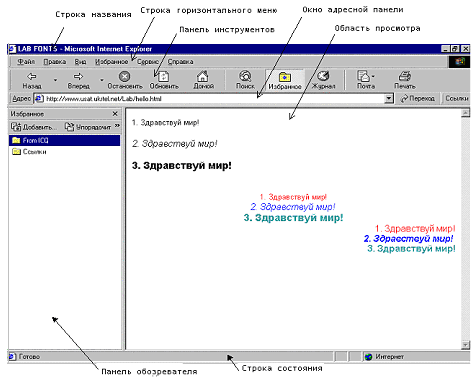Click black bold text '3. Здравствуй мир!'
The width and height of the screenshot is (472, 379).
(182, 165)
